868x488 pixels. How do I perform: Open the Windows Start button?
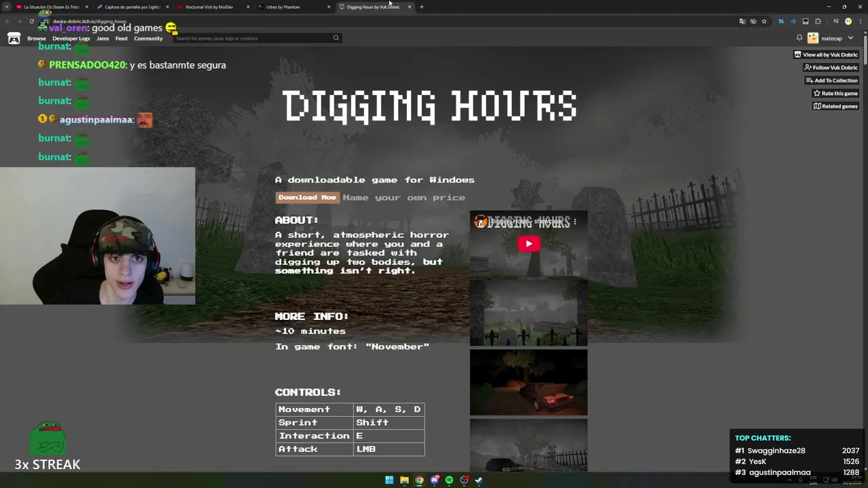(389, 480)
